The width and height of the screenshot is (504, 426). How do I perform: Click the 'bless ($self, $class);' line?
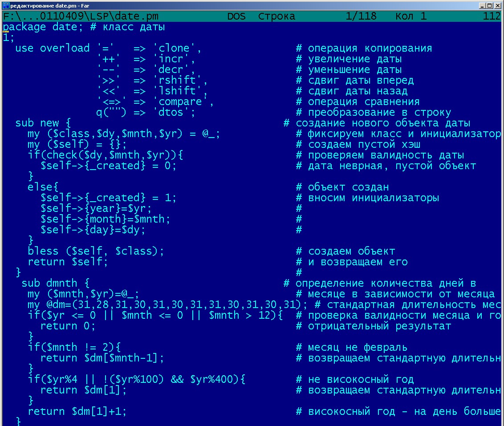click(96, 251)
